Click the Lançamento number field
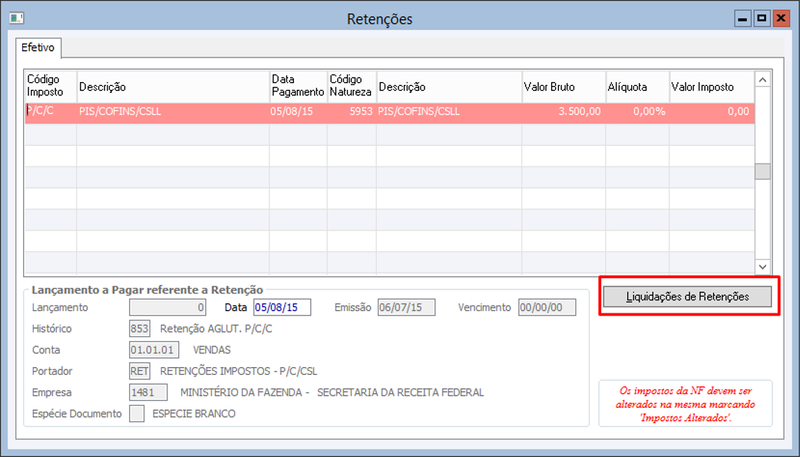This screenshot has width=800, height=457. coord(168,307)
